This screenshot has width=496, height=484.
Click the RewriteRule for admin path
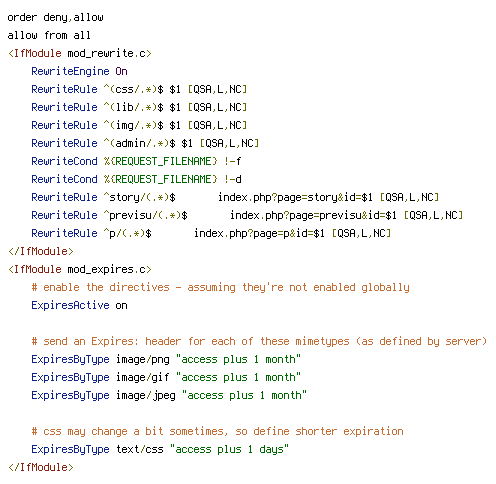coord(145,143)
